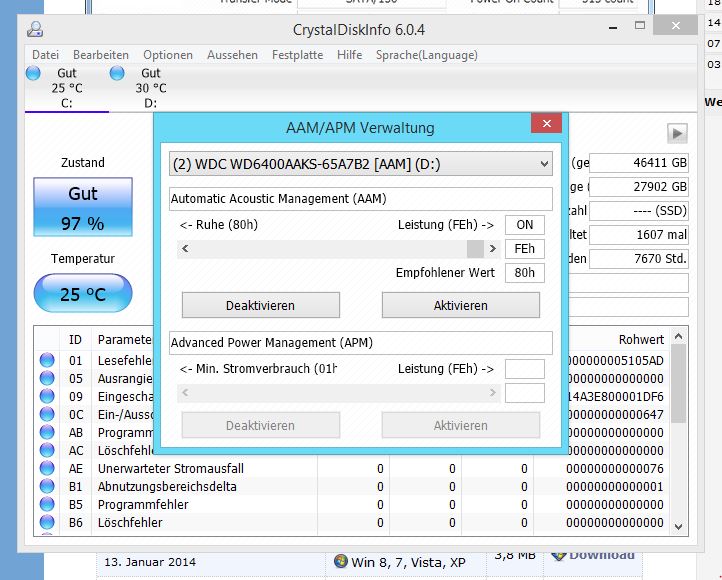This screenshot has height=580, width=722.
Task: Click the AAM slider thumb handle
Action: 475,249
